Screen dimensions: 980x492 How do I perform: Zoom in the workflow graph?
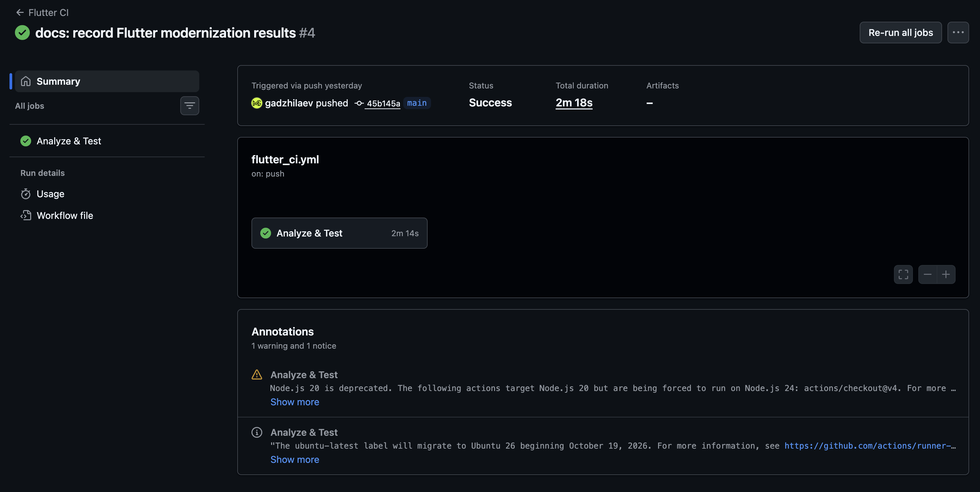[x=946, y=274]
